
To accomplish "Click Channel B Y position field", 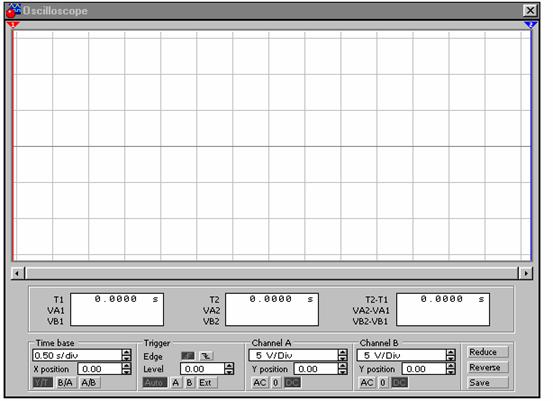I will tap(424, 369).
